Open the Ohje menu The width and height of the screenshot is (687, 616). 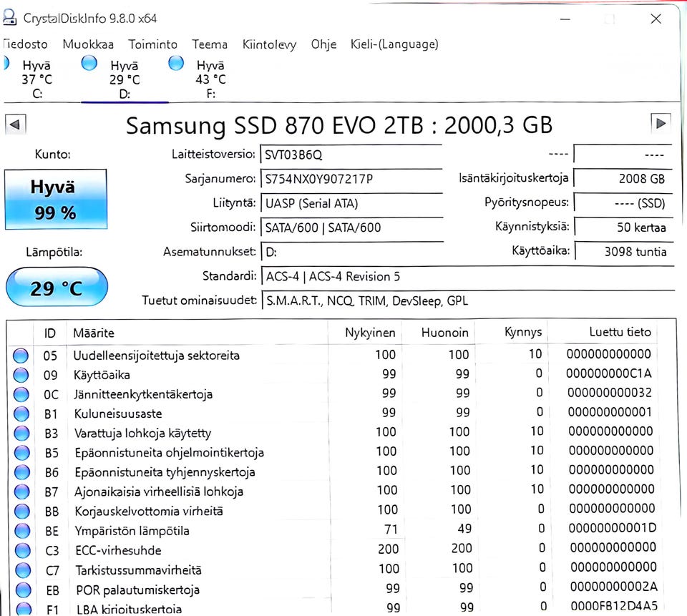point(323,44)
